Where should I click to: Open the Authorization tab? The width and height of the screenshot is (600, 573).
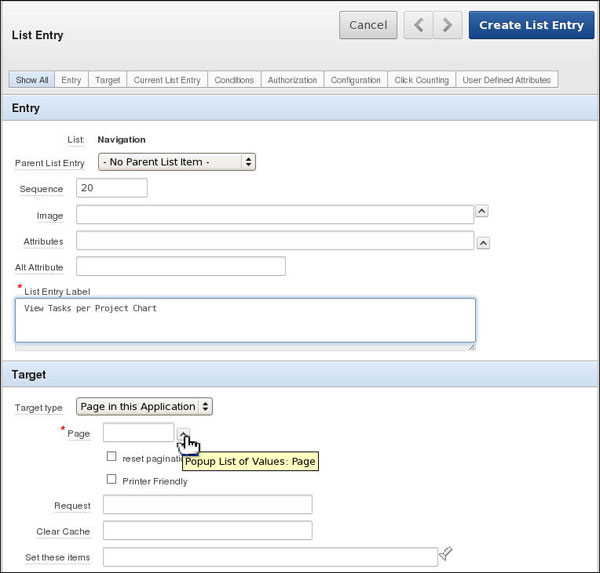coord(293,80)
